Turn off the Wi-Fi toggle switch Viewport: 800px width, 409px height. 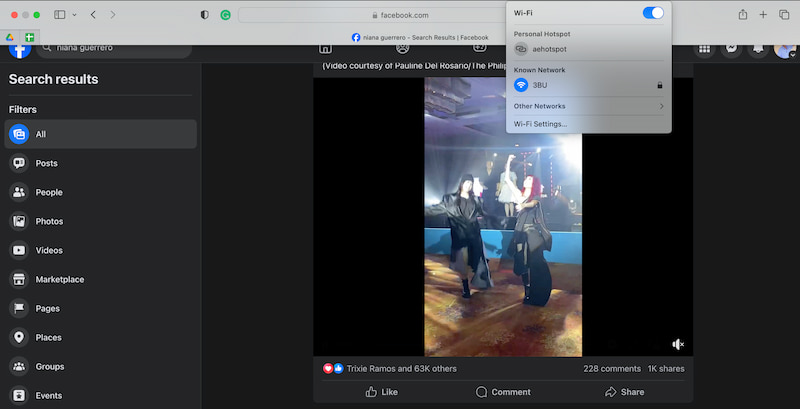pyautogui.click(x=652, y=12)
